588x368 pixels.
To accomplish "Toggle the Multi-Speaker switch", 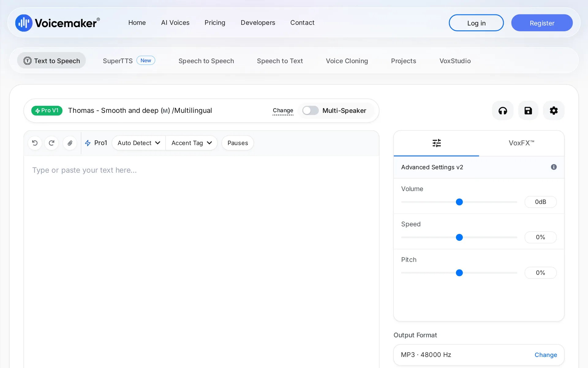I will click(310, 110).
